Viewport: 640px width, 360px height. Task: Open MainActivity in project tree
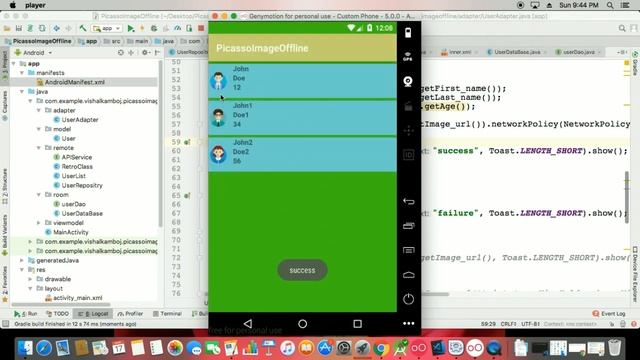pyautogui.click(x=71, y=233)
